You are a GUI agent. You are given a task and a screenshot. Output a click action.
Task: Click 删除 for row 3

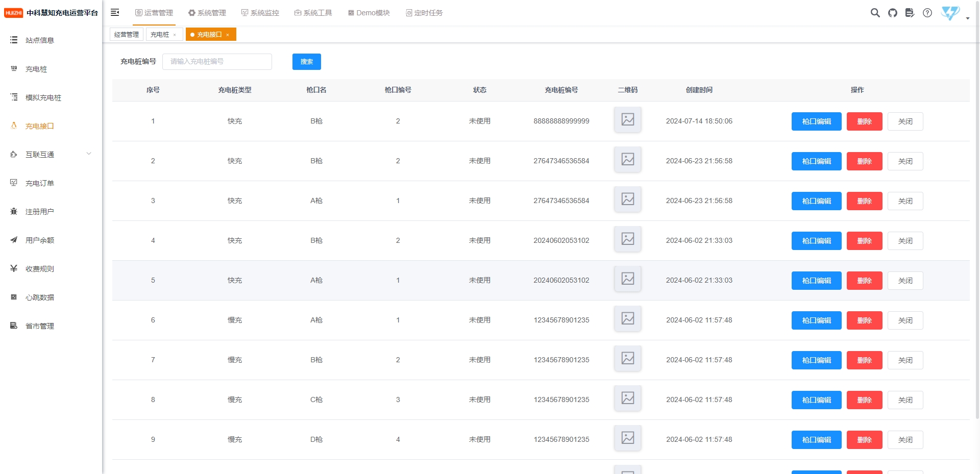[x=865, y=201]
